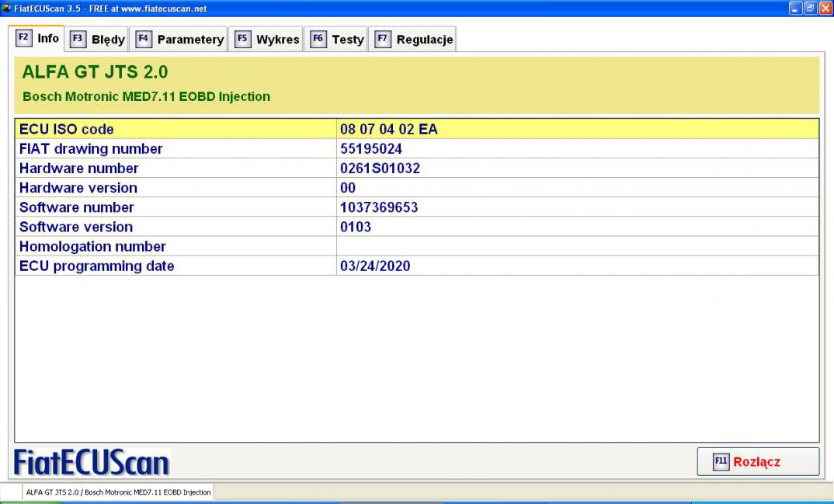Switch to the Wykres tab
The width and height of the screenshot is (834, 504).
click(x=266, y=40)
